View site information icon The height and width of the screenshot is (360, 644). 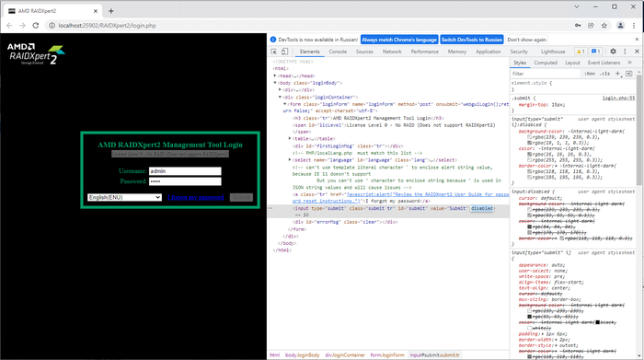[x=52, y=26]
